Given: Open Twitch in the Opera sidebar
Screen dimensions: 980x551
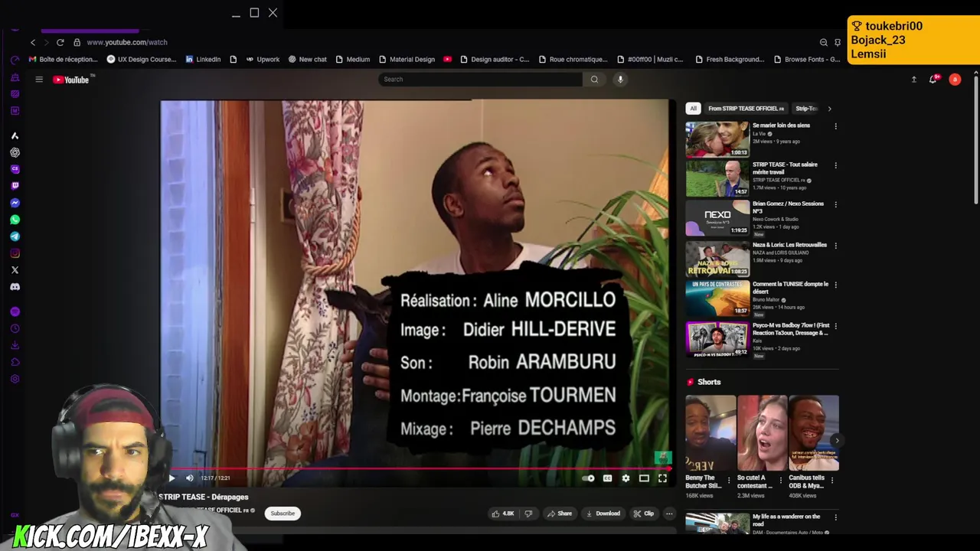Looking at the screenshot, I should (x=15, y=186).
